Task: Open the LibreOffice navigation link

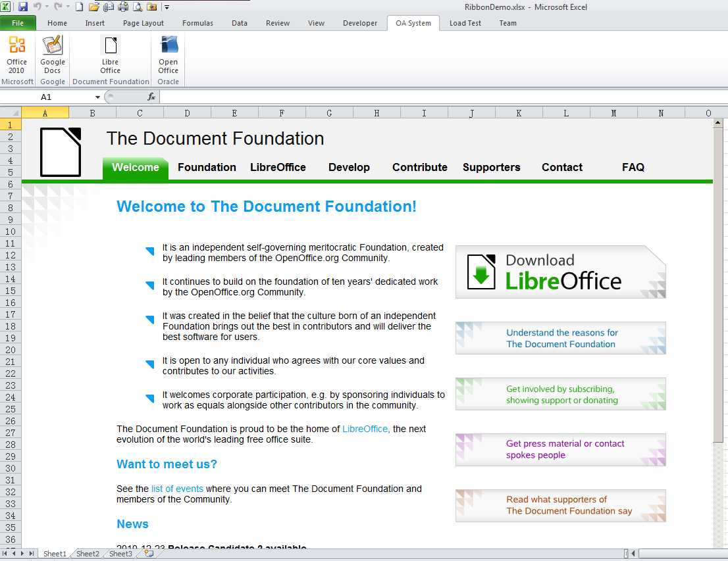Action: click(x=278, y=168)
